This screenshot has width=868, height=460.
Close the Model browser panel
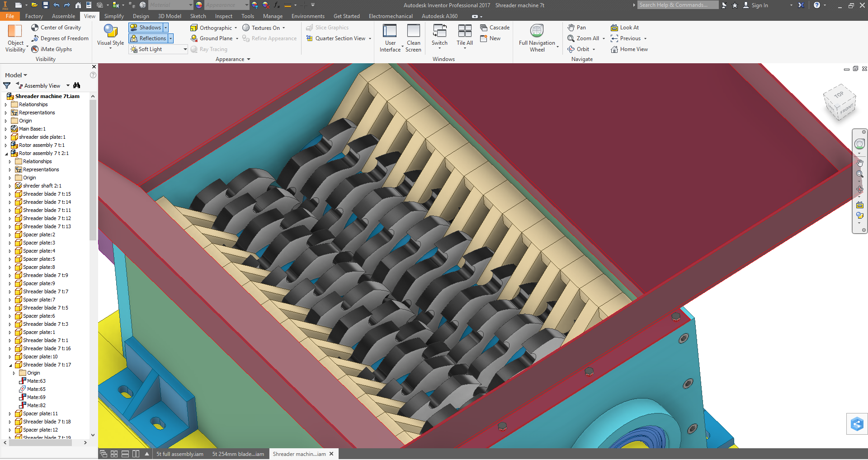coord(94,67)
